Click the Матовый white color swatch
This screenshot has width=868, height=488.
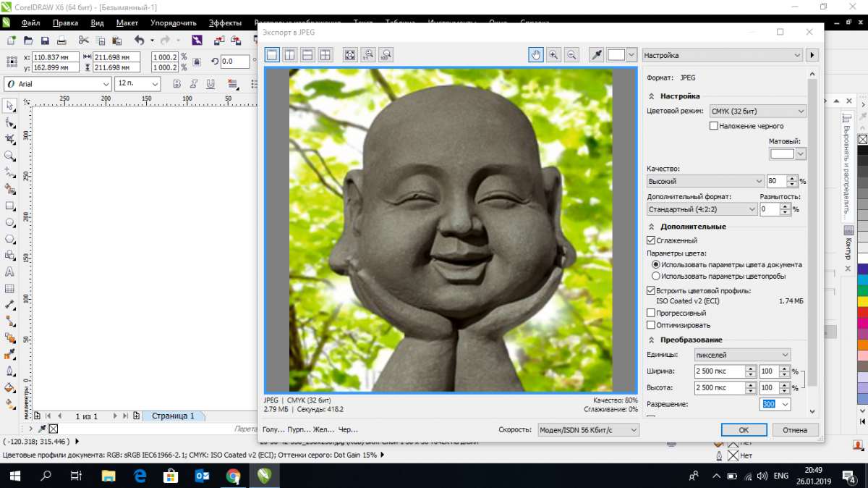(x=782, y=153)
